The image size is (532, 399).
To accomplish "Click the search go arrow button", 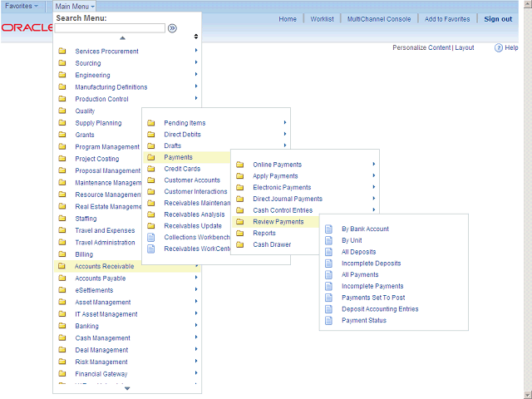I will point(172,27).
